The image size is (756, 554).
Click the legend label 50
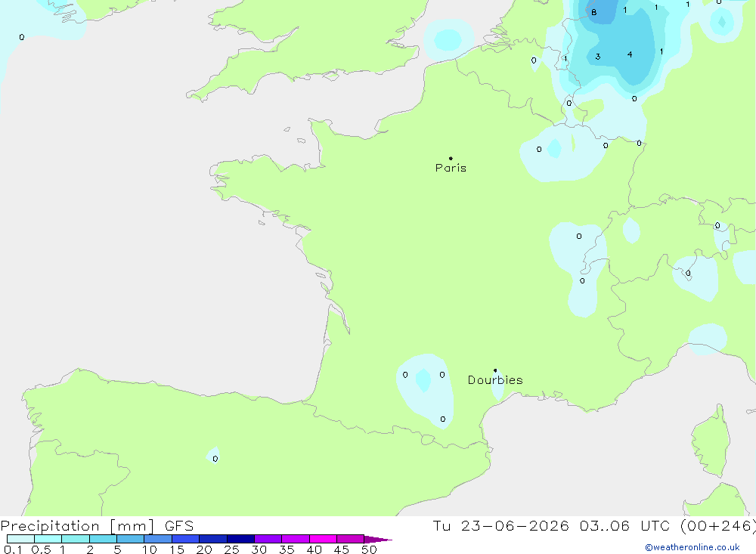pyautogui.click(x=369, y=549)
